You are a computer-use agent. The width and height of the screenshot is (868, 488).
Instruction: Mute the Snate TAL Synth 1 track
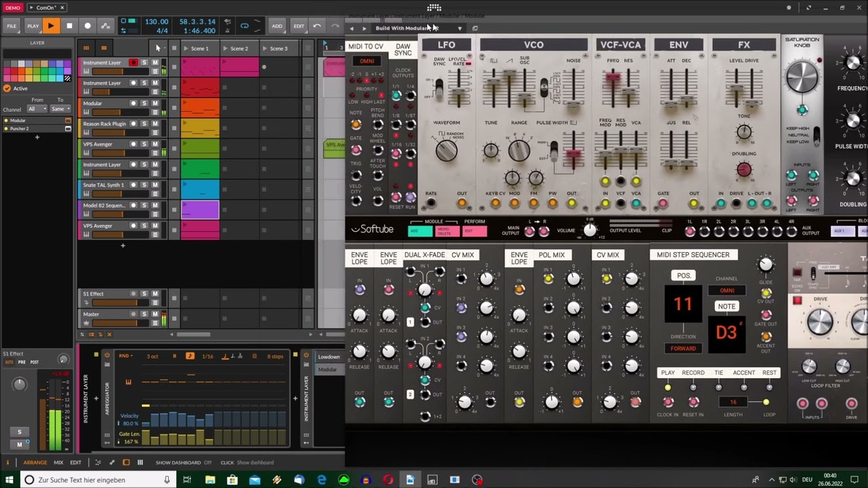(155, 184)
